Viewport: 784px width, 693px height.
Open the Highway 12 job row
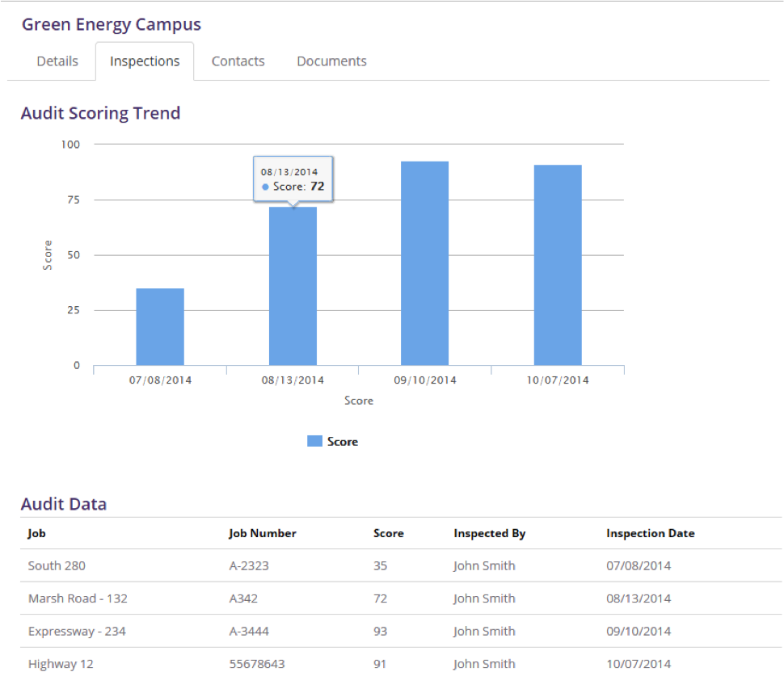tap(57, 664)
